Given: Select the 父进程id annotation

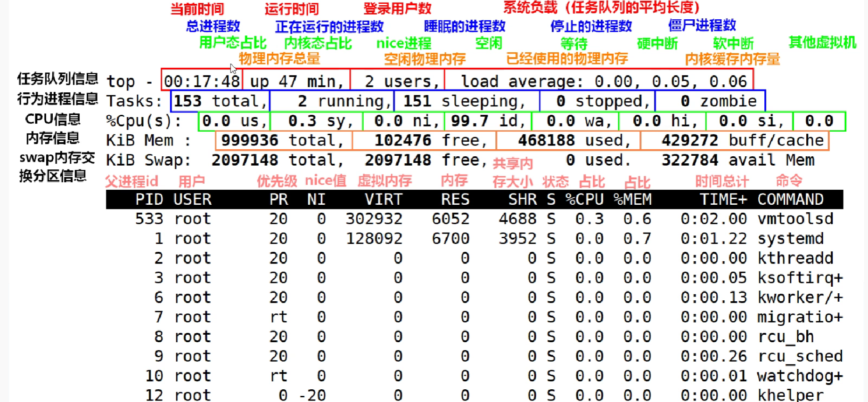Looking at the screenshot, I should [x=131, y=182].
